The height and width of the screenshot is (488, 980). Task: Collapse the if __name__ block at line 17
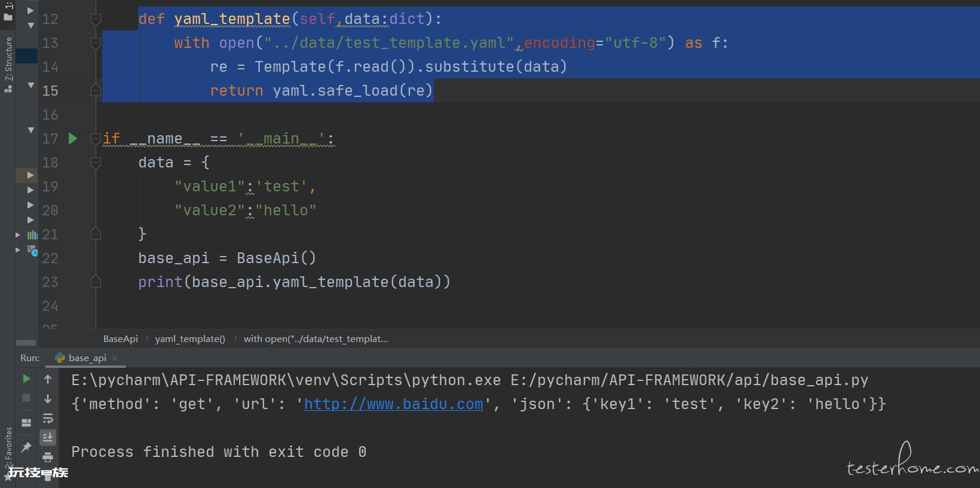pos(96,139)
